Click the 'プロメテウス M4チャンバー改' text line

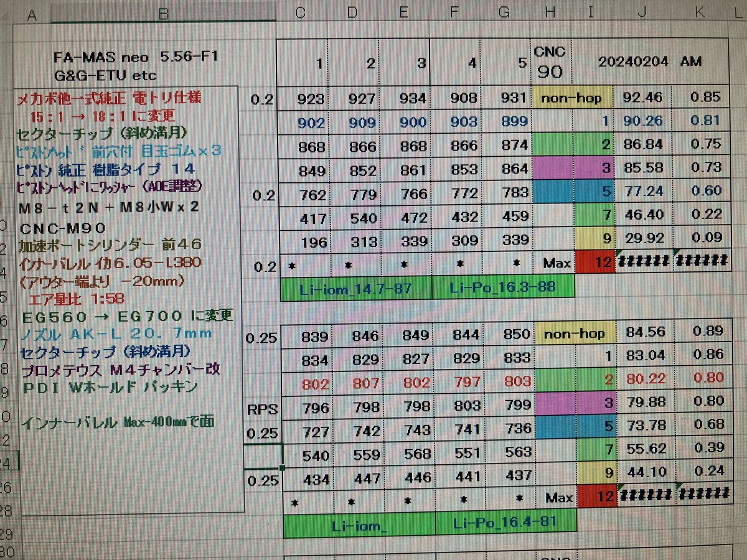(x=120, y=369)
